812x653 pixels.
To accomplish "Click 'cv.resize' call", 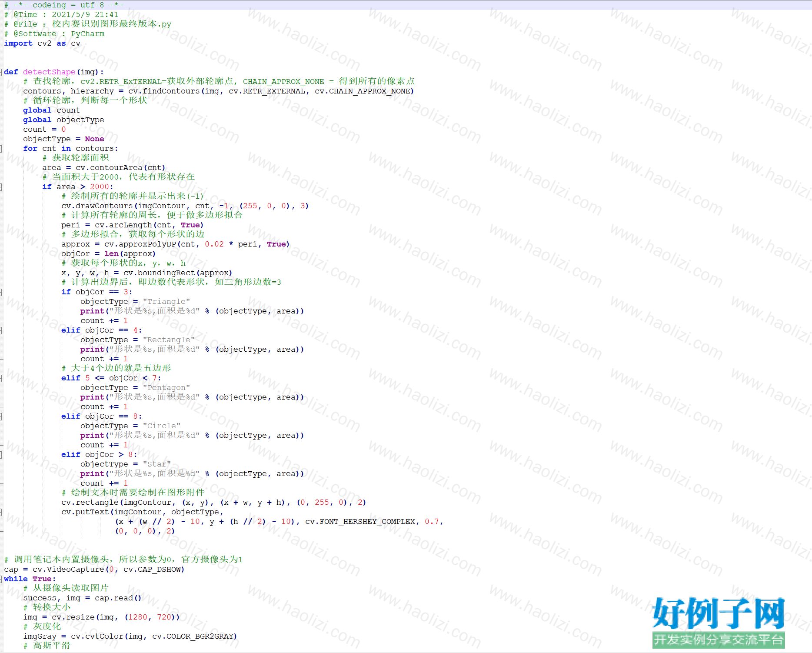I will pyautogui.click(x=73, y=617).
